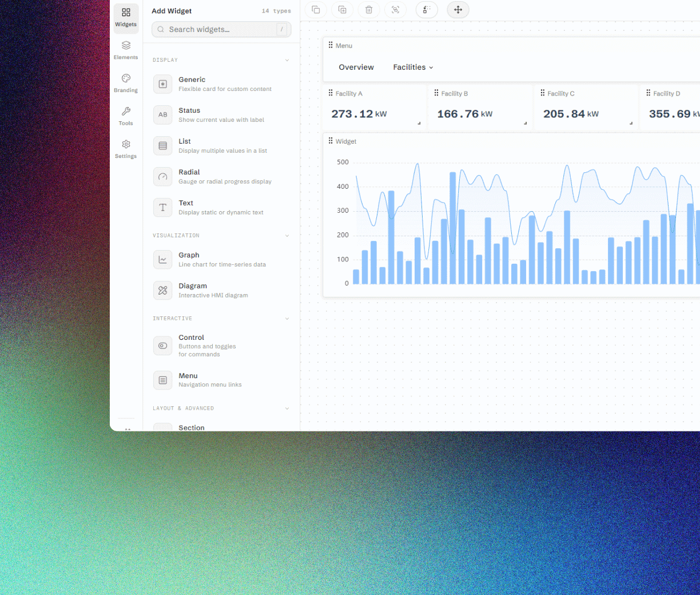The height and width of the screenshot is (595, 700).
Task: Click 'Flexible card for custom content' text
Action: coord(225,89)
